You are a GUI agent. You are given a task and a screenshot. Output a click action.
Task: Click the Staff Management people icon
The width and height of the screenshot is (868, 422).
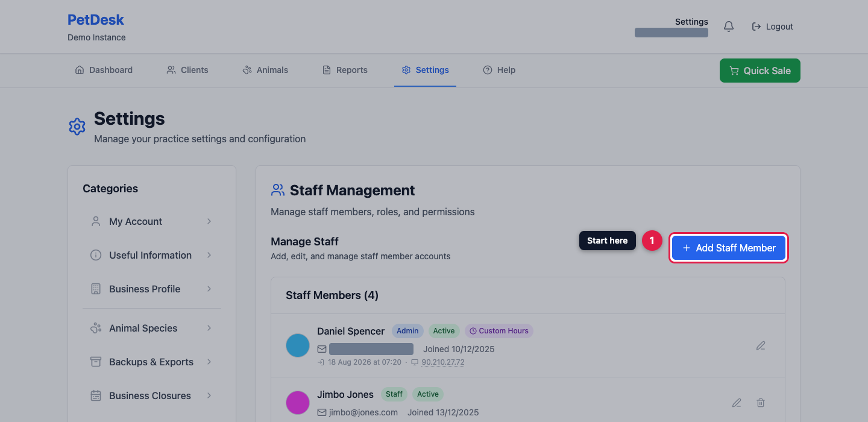point(278,190)
